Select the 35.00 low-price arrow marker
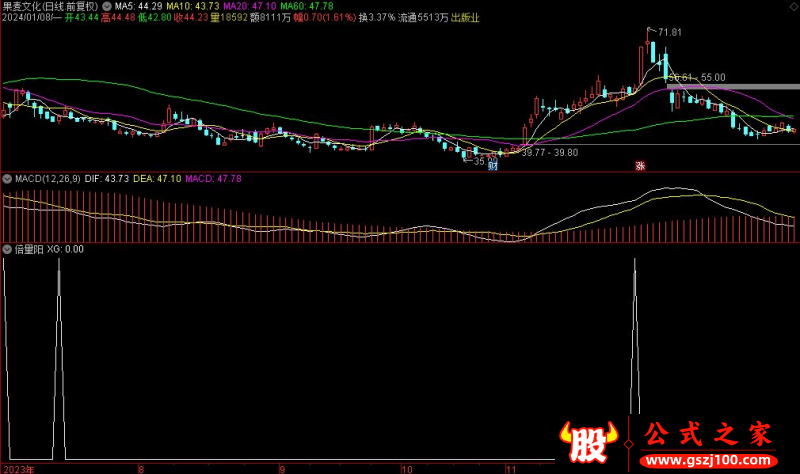 click(480, 161)
